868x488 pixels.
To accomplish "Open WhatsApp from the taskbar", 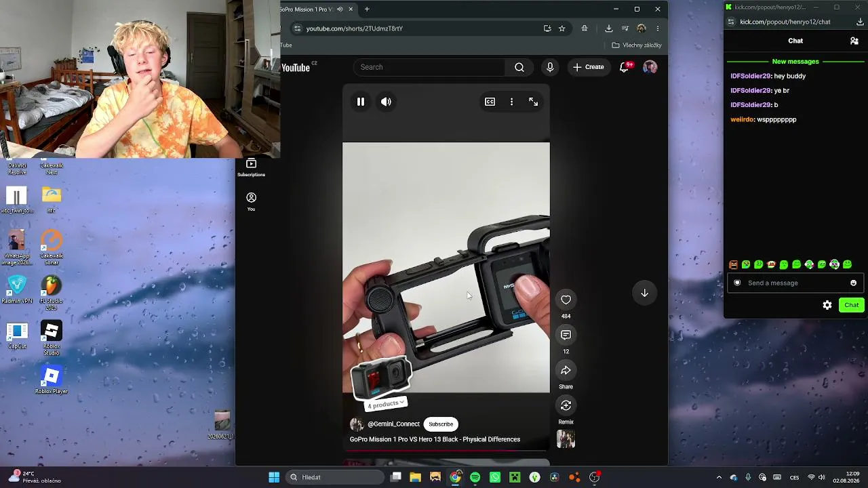I will coord(495,477).
